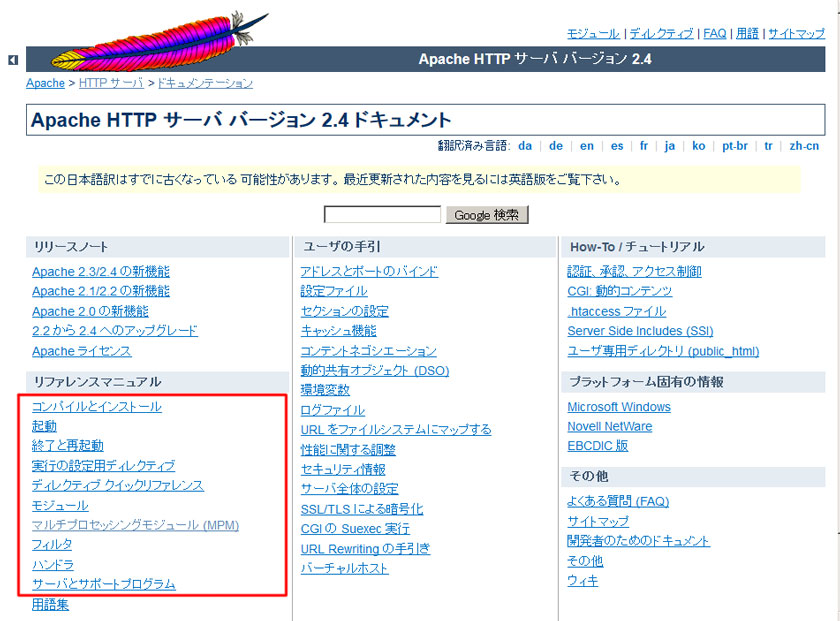Viewport: 840px width, 621px height.
Task: Focus the Google search text field
Action: (382, 215)
